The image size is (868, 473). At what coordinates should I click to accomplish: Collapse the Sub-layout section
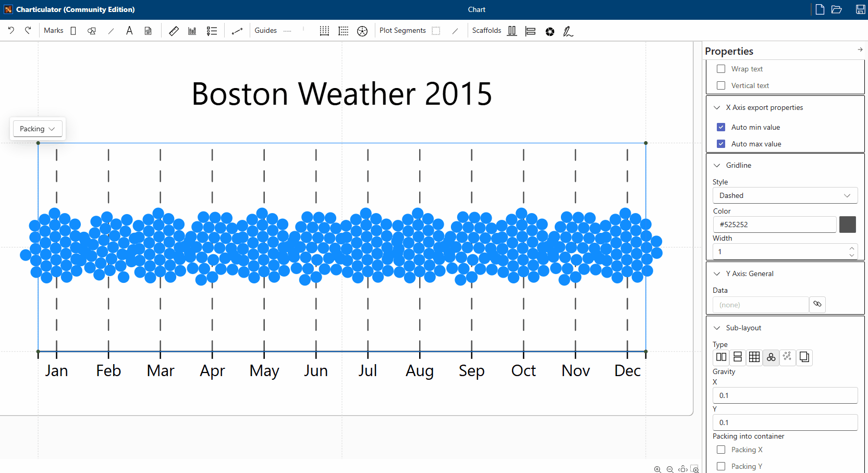coord(717,328)
